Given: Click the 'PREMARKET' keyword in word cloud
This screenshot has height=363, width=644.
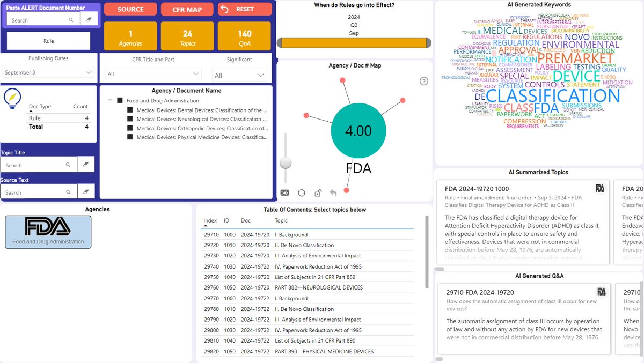Looking at the screenshot, I should pos(575,57).
